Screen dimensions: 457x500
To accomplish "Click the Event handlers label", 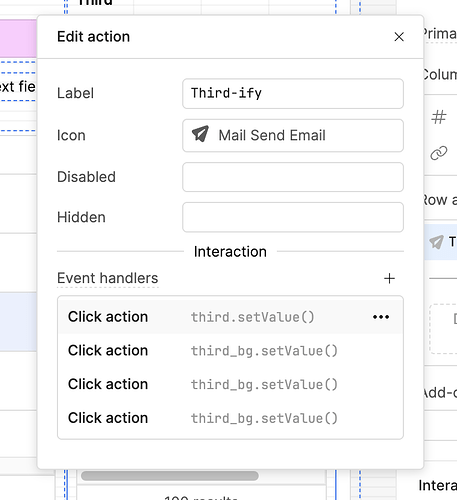I will click(x=107, y=278).
